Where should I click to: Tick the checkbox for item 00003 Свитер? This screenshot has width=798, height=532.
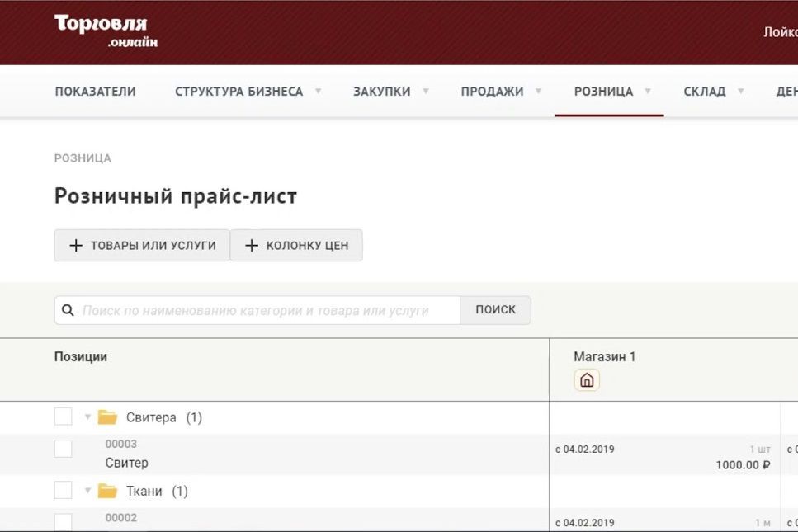point(63,449)
